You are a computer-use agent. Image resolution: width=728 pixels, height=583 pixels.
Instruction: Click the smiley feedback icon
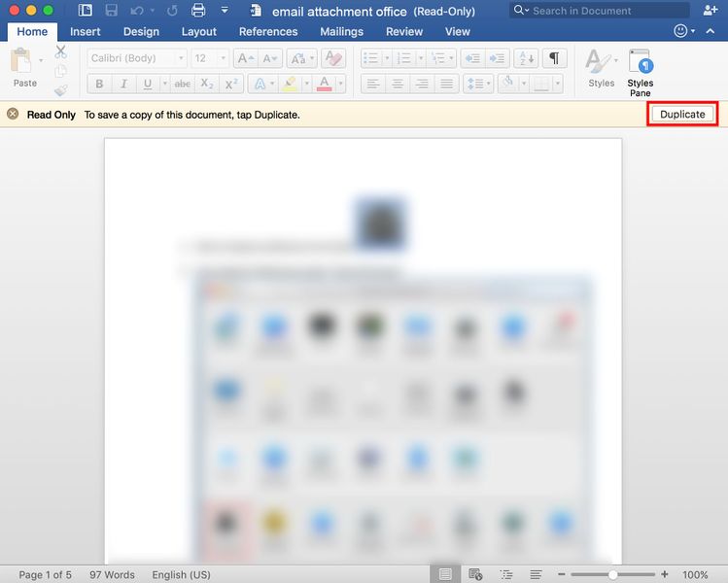(680, 31)
